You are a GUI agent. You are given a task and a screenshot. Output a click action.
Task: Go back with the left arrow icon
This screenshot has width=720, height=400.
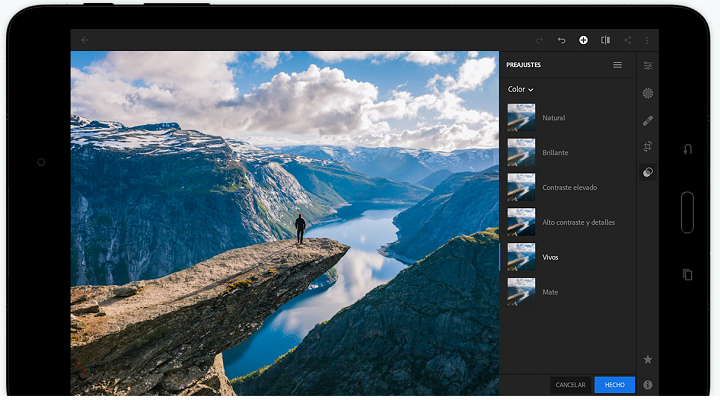[x=84, y=40]
